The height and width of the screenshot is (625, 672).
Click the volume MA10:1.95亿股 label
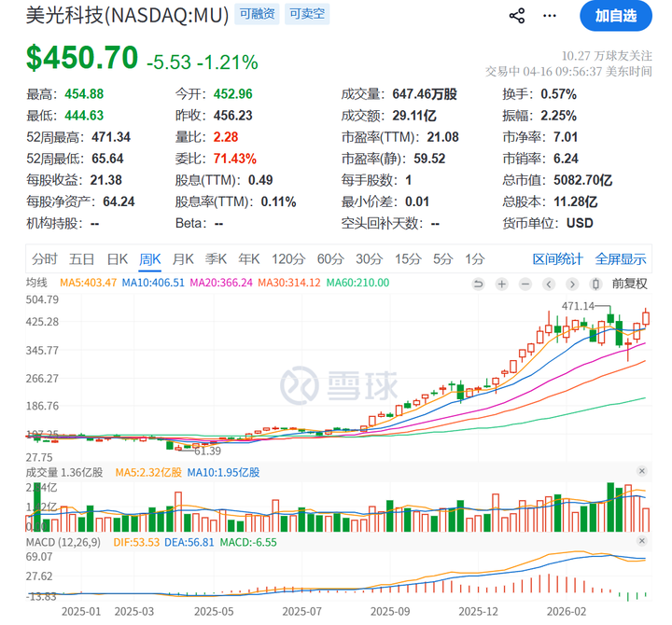coord(223,473)
